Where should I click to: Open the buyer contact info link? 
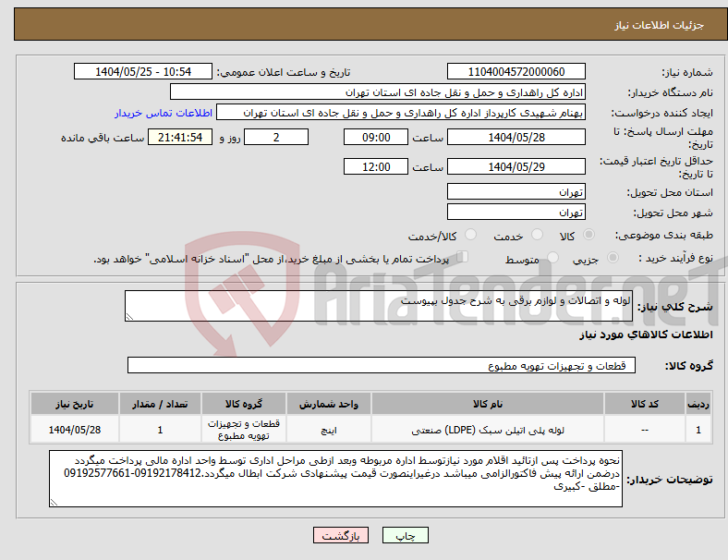coord(164,113)
